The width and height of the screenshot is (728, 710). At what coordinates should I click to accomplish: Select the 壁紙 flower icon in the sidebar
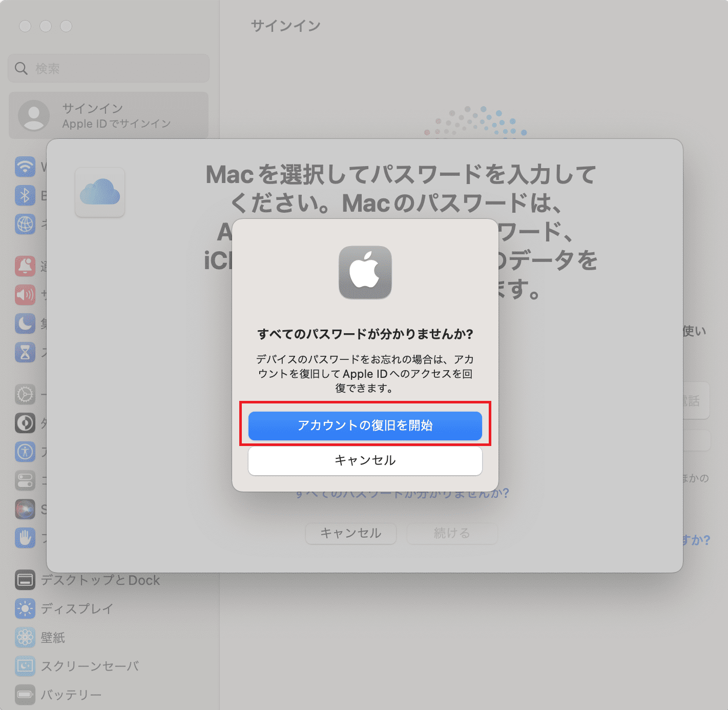(25, 637)
